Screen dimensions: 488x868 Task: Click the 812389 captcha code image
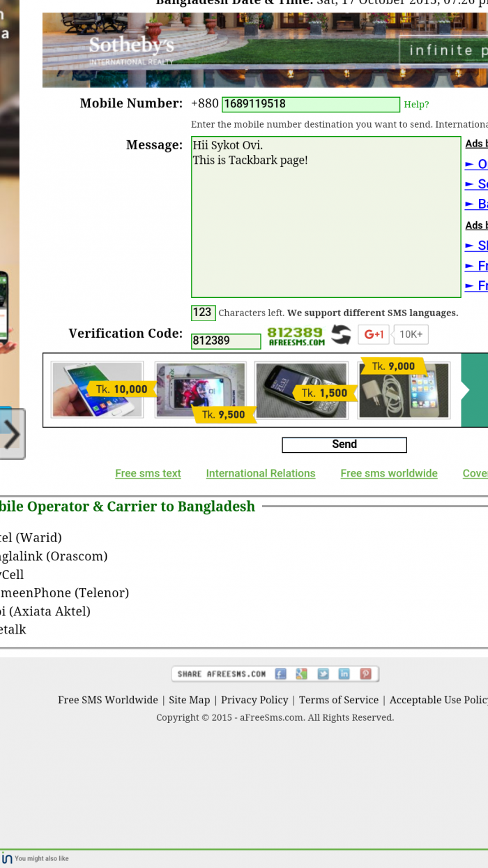point(296,336)
